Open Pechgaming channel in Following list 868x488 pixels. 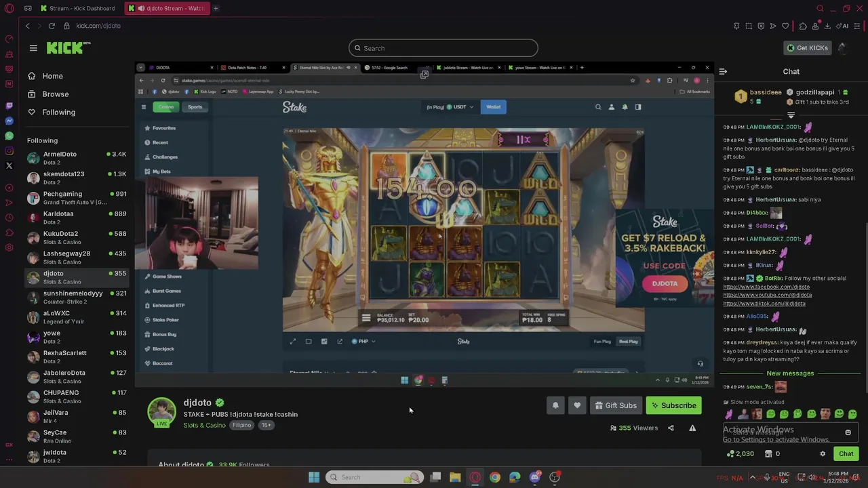click(x=77, y=198)
